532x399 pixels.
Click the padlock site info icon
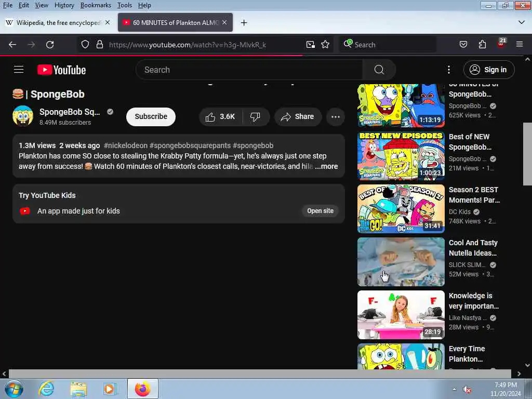pyautogui.click(x=99, y=45)
